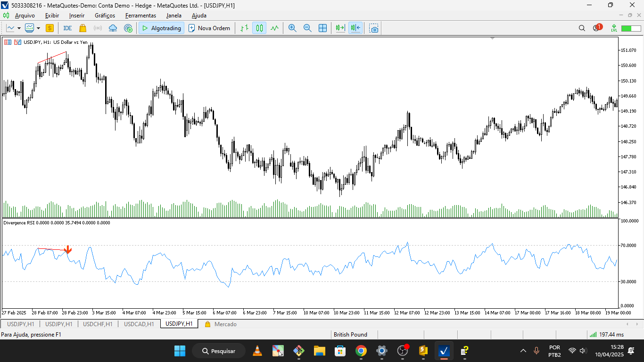Select the candlestick chart display mode
Viewport: 644px width, 362px height.
(x=258, y=28)
